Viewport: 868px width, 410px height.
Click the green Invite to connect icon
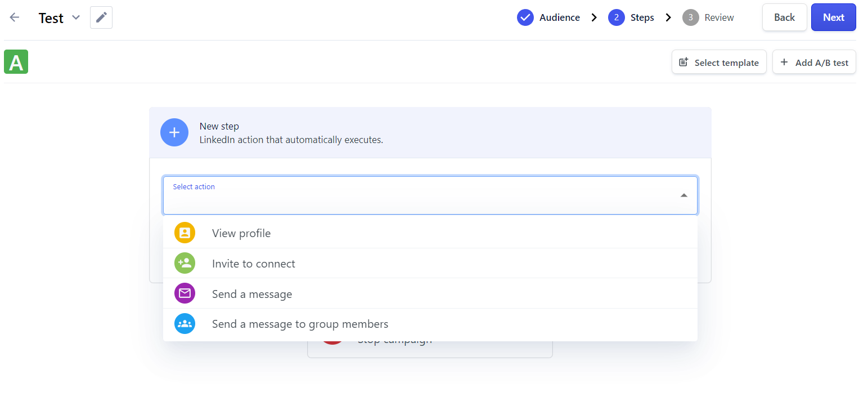click(185, 264)
